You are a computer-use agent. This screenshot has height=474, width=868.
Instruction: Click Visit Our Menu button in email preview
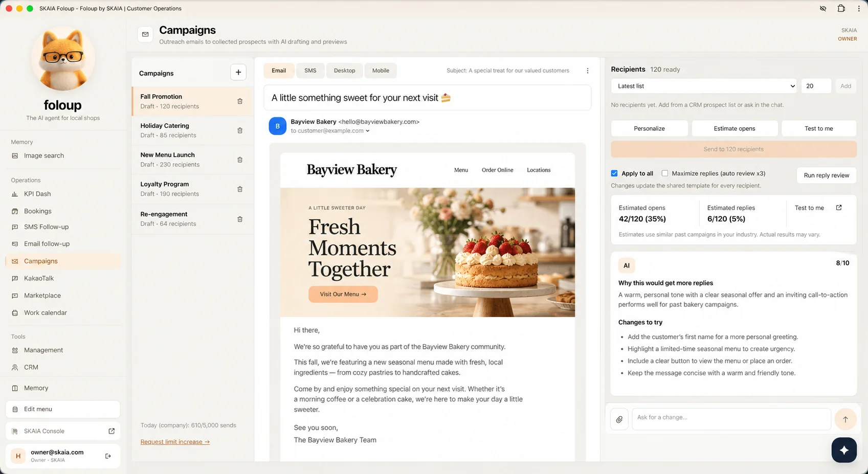click(343, 294)
